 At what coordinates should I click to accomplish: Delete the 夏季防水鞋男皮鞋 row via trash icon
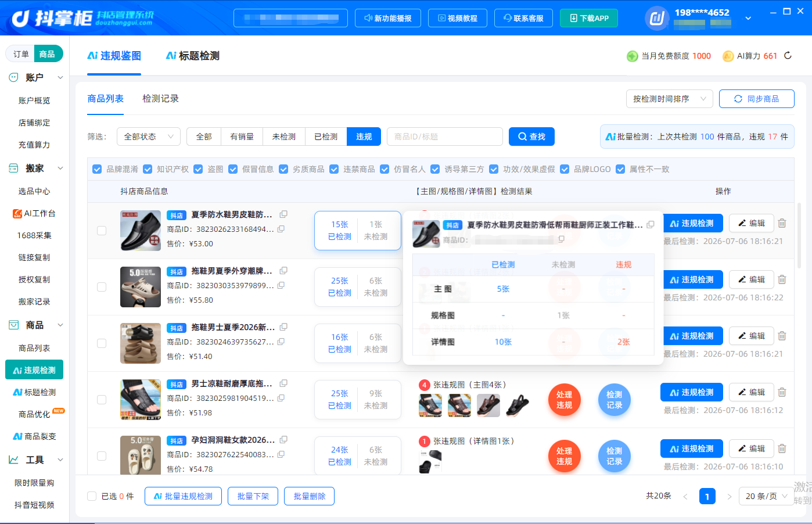coord(782,223)
